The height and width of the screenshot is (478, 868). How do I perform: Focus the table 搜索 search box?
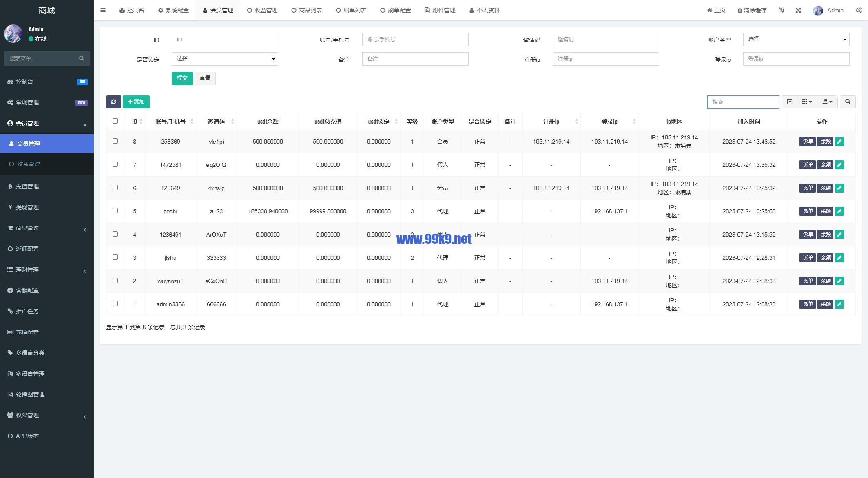(x=743, y=102)
